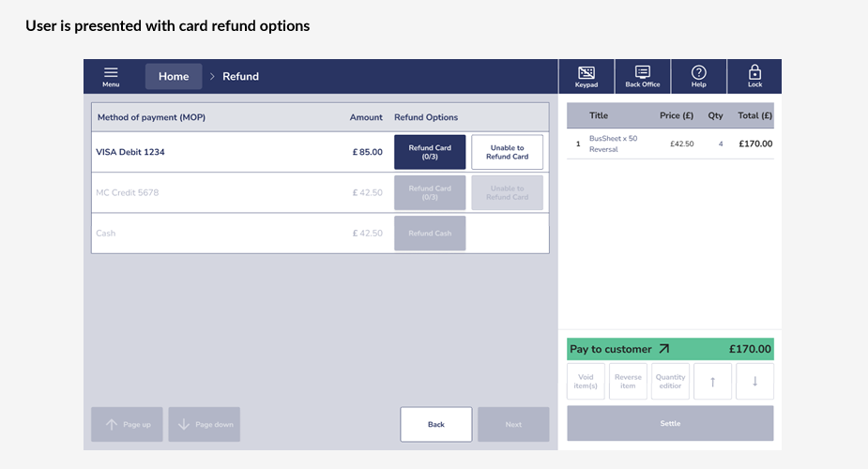This screenshot has height=469, width=868.
Task: Open the hamburger Menu icon
Action: (111, 76)
